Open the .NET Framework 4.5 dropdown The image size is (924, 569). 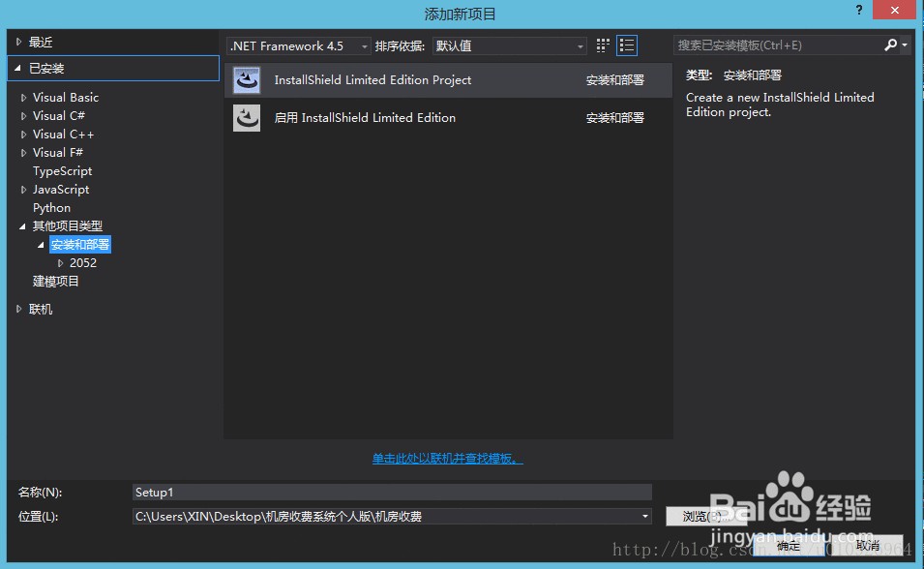pos(298,46)
